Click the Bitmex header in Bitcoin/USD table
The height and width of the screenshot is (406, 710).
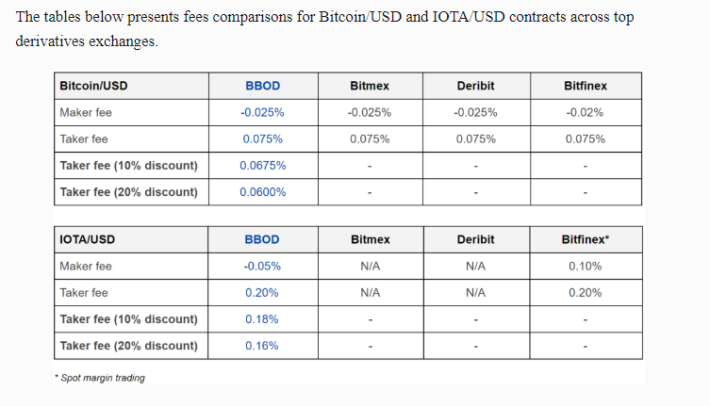369,86
